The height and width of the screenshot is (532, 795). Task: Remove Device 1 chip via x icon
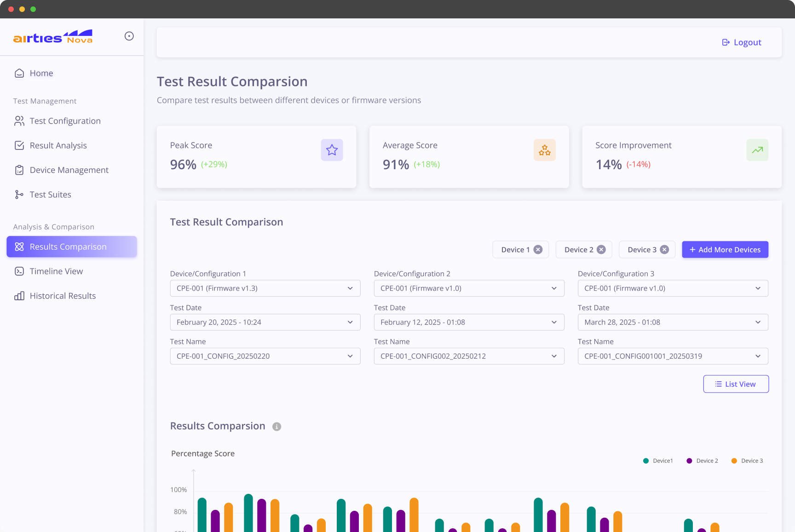538,250
